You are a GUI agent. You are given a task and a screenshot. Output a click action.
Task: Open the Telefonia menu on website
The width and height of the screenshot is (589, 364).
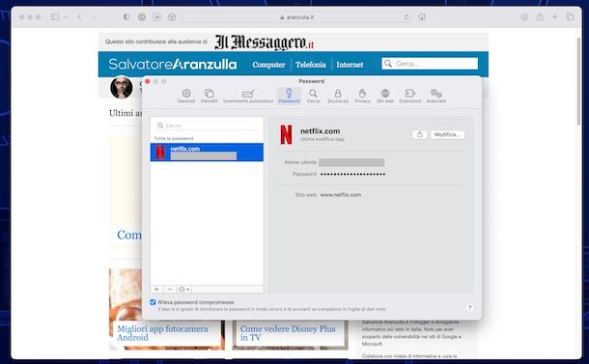tap(311, 65)
